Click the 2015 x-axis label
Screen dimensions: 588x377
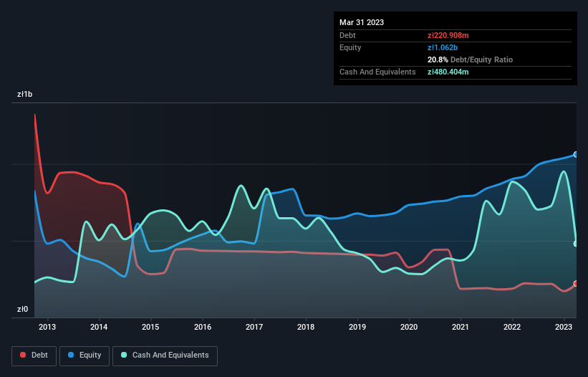pyautogui.click(x=150, y=327)
